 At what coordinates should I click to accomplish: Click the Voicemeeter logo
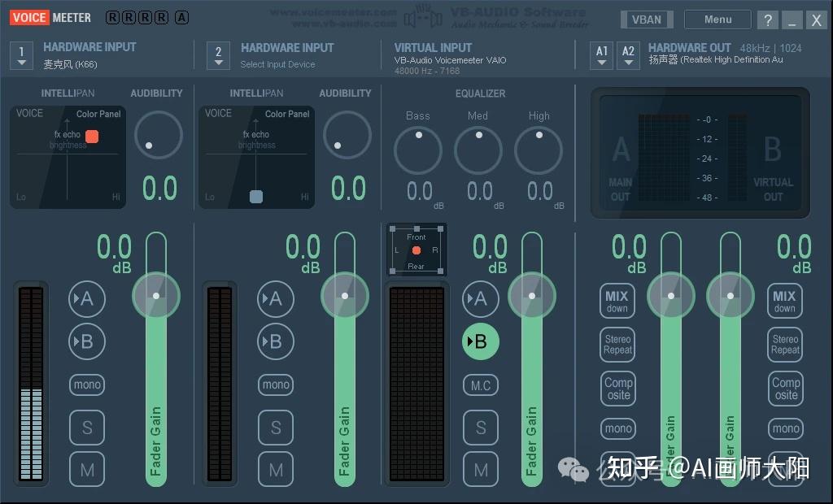[50, 18]
